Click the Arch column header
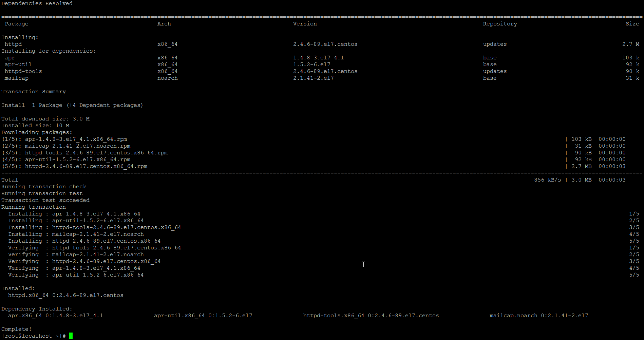This screenshot has width=644, height=340. pos(164,24)
